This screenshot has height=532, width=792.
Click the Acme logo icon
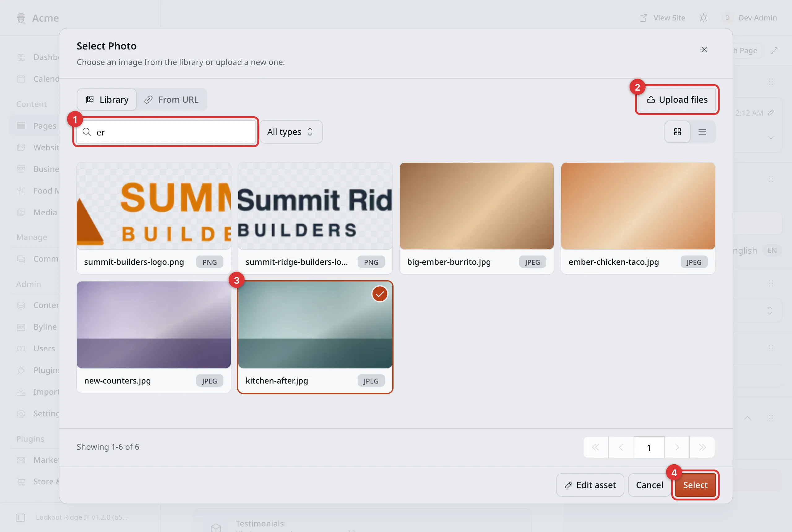[21, 18]
